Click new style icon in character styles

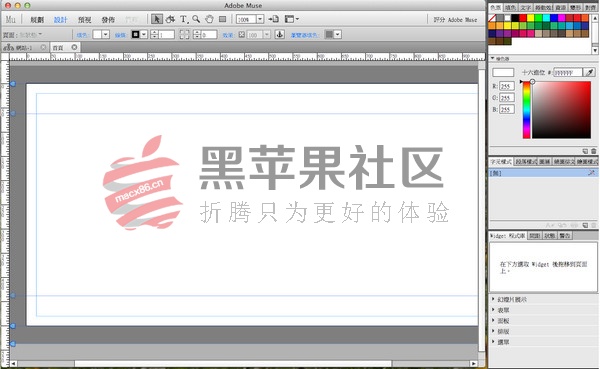(x=585, y=225)
